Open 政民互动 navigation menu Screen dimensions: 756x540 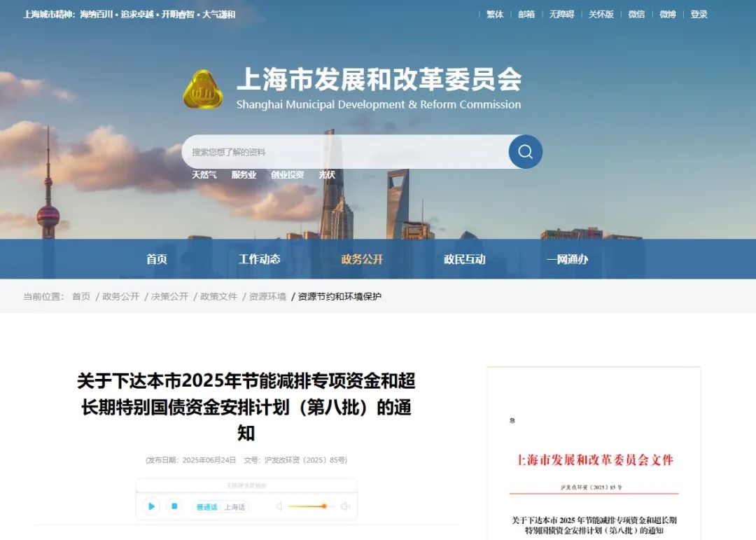(x=464, y=259)
